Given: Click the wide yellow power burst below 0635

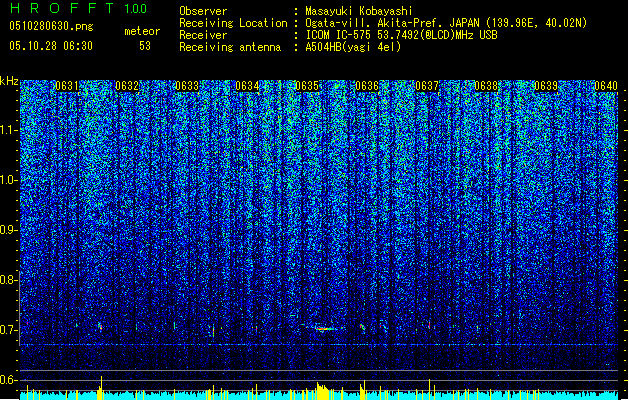Looking at the screenshot, I should tap(323, 391).
